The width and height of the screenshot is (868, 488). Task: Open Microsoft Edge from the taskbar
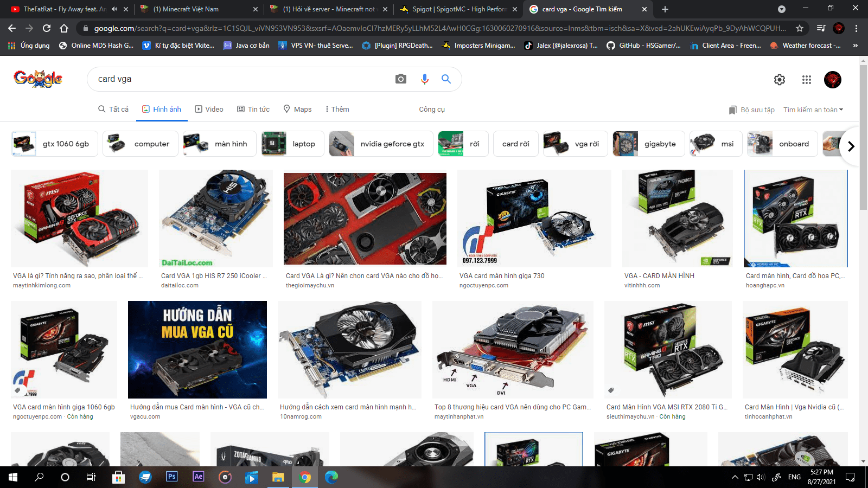331,477
